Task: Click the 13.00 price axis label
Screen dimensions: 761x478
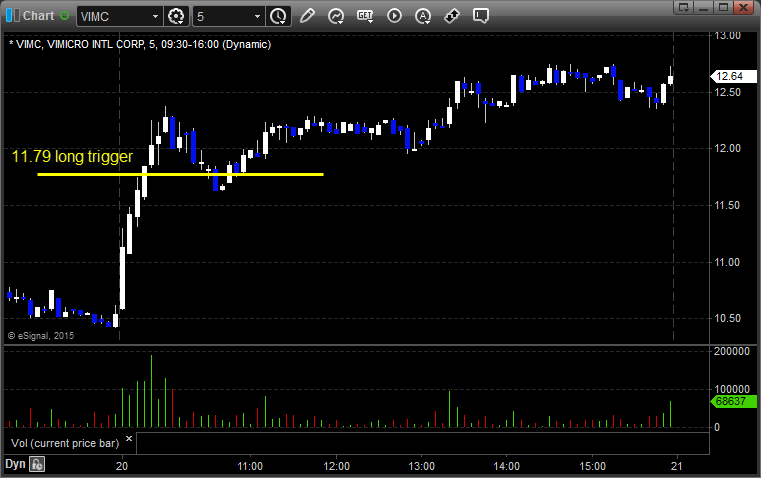Action: pos(728,35)
